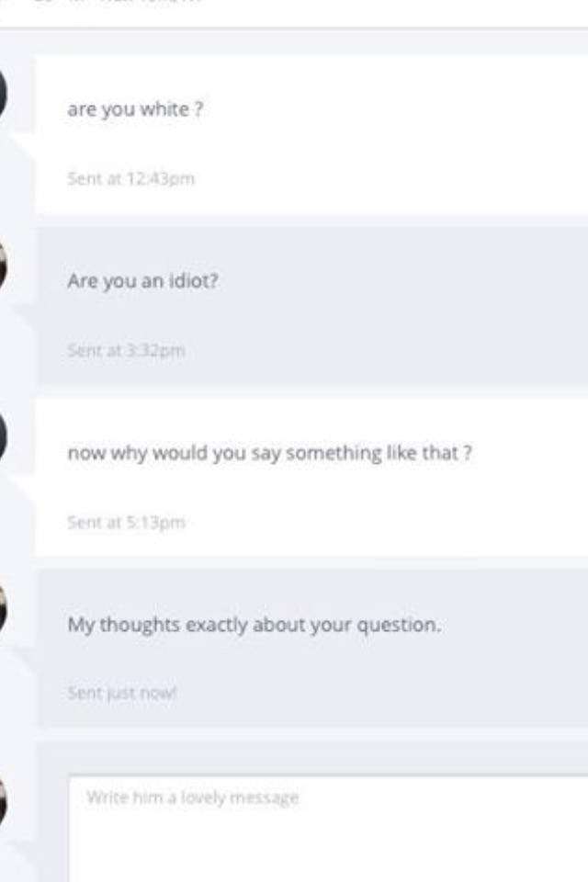Click the avatar next to "now why would you say" message

coord(7,438)
